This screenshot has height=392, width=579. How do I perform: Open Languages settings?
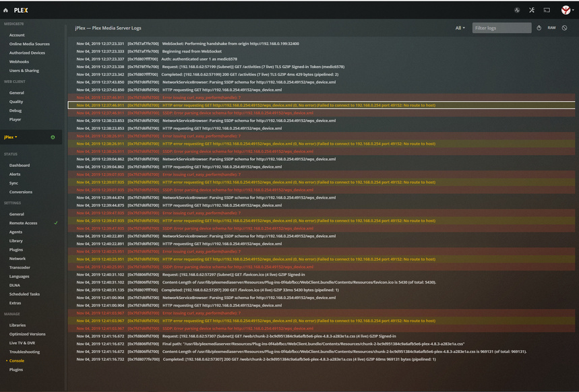(19, 276)
